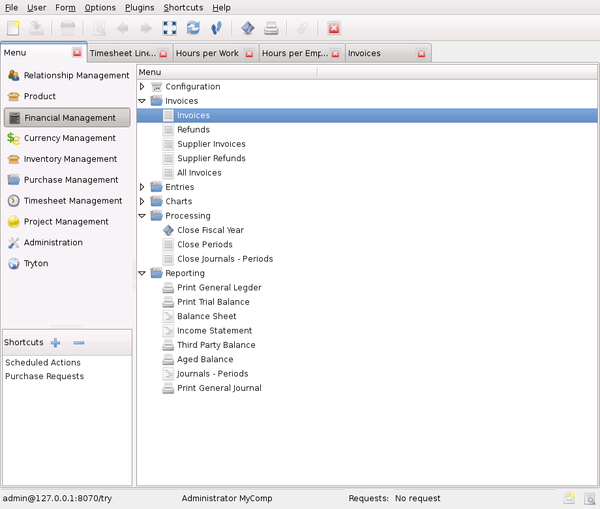Click the requests mail icon in status bar
Image resolution: width=600 pixels, height=509 pixels.
(x=569, y=498)
